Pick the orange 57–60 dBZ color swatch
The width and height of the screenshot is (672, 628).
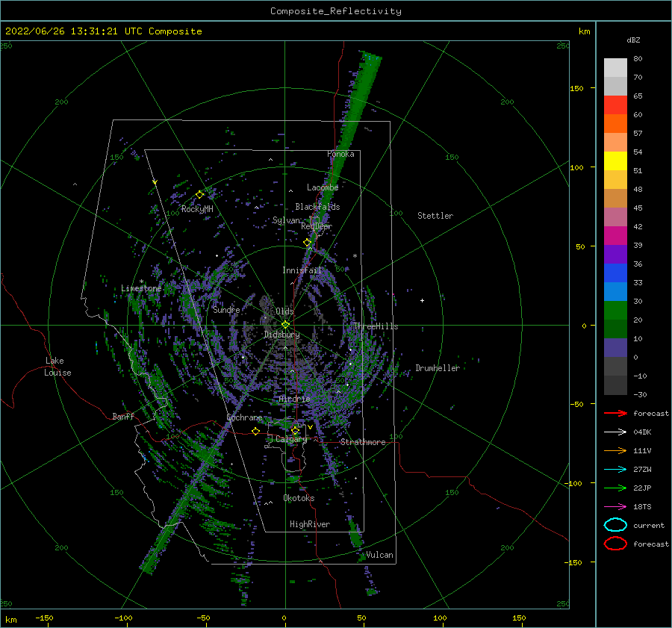[x=616, y=124]
